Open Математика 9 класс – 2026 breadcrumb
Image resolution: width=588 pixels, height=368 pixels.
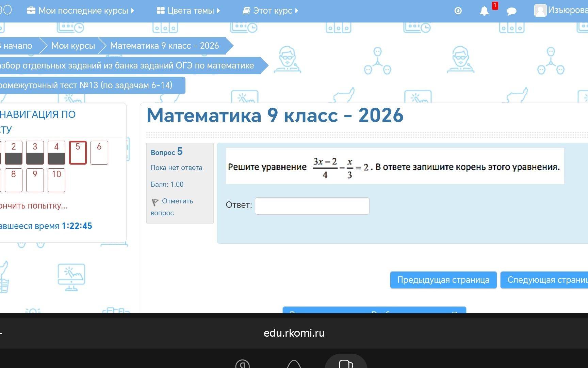click(164, 46)
